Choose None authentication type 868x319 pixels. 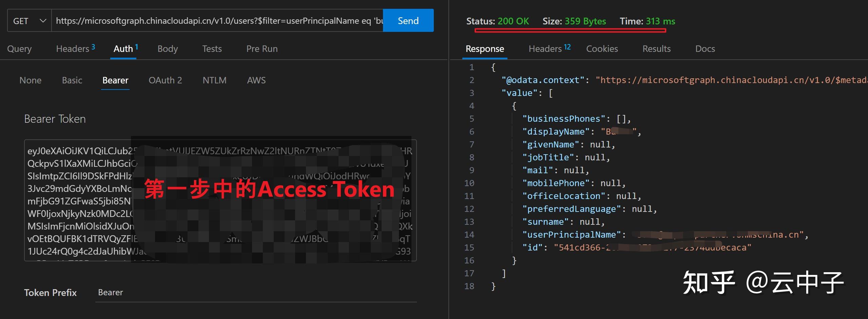[x=30, y=80]
